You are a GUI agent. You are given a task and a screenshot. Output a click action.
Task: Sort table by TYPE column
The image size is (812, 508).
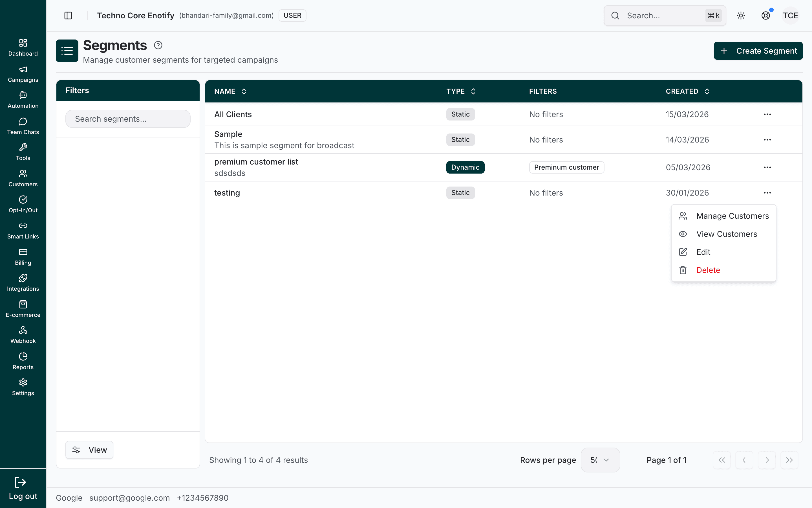click(x=461, y=91)
